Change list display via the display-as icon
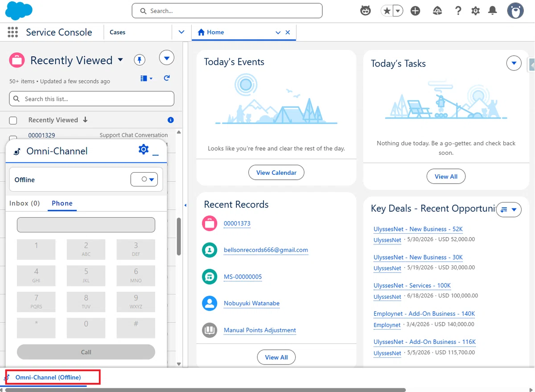 (147, 78)
